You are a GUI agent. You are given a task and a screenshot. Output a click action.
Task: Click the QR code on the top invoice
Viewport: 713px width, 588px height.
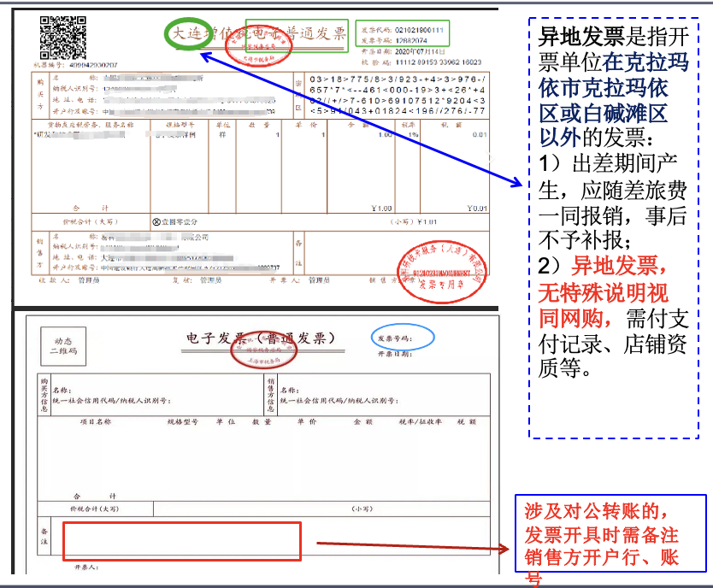(64, 38)
